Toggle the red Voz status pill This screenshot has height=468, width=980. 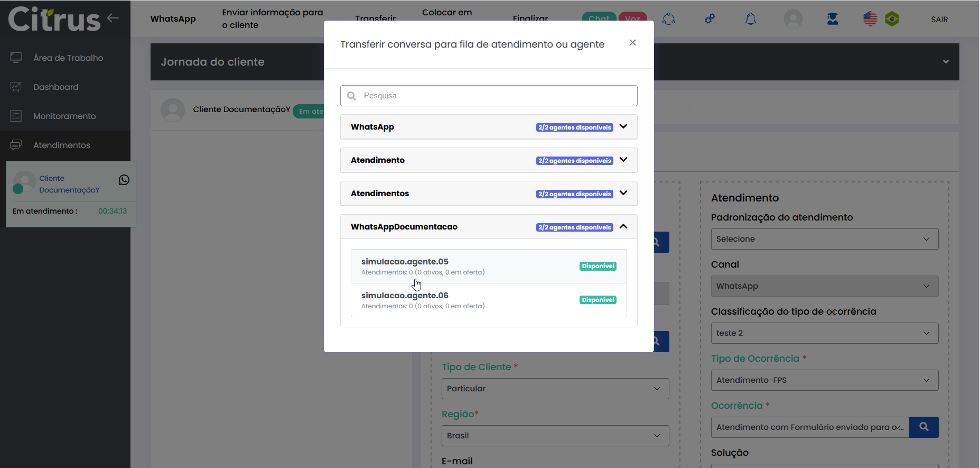[x=632, y=17]
